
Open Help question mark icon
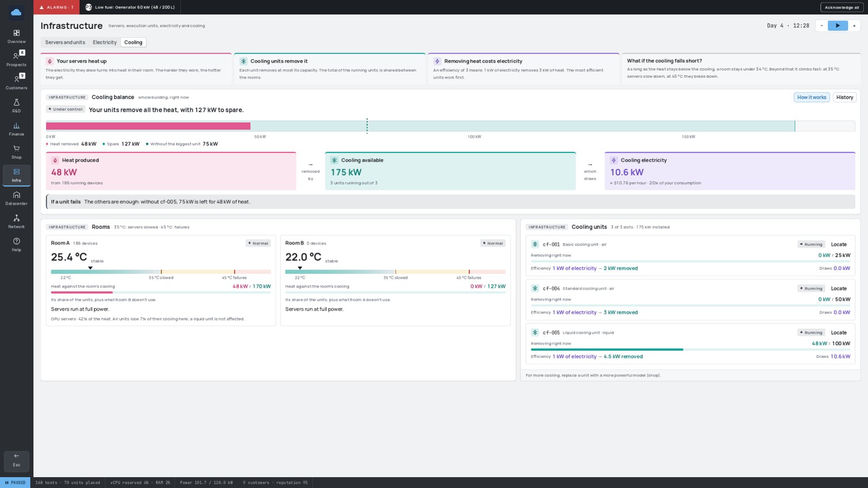point(16,245)
